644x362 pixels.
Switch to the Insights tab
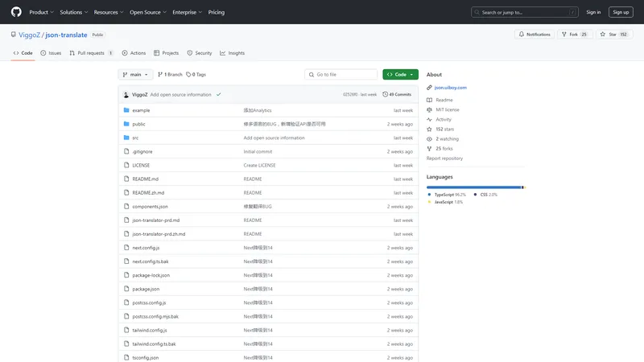click(233, 53)
